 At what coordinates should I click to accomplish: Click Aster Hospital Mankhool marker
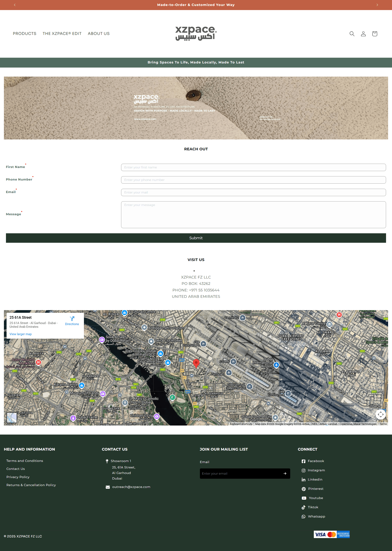38,362
